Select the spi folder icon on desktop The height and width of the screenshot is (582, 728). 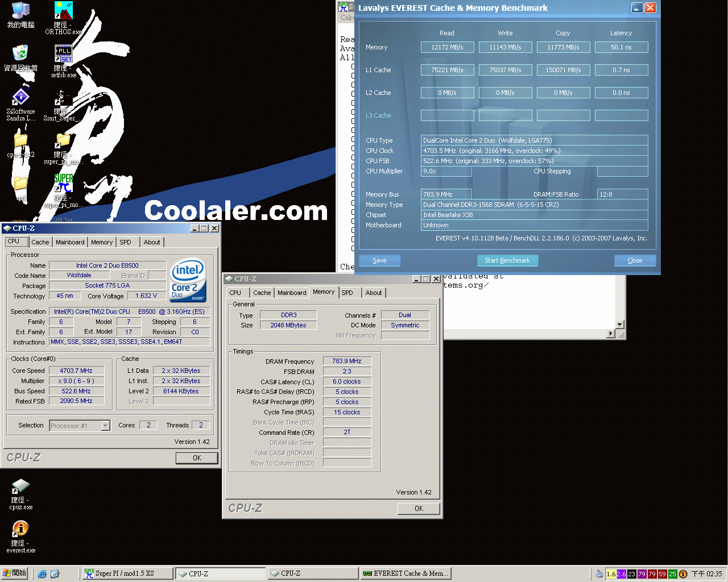pyautogui.click(x=20, y=184)
